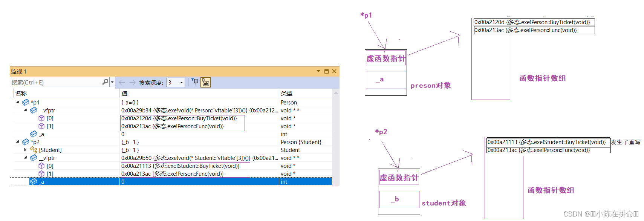This screenshot has width=644, height=221.
Task: Maximize the 监视 1 watch panel
Action: tap(326, 71)
